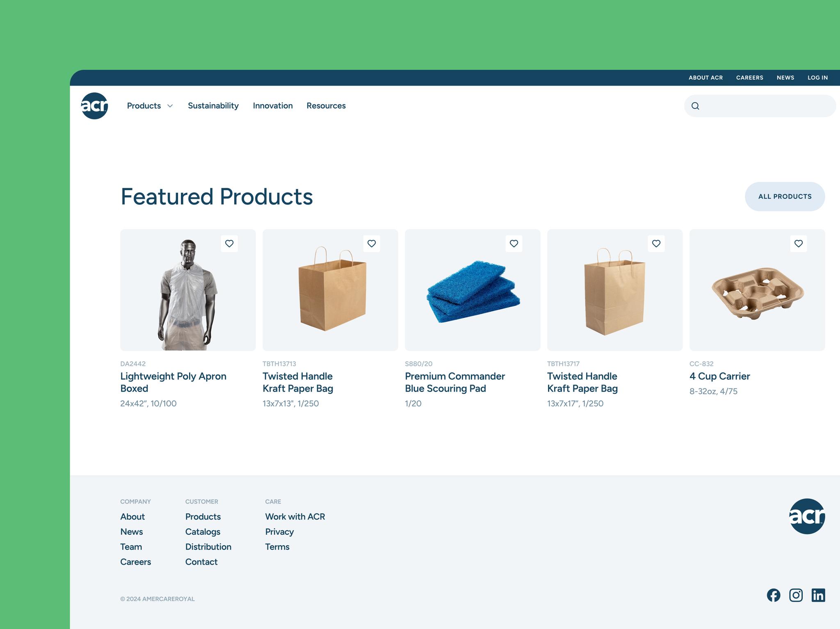Viewport: 840px width, 629px height.
Task: Click the ACR logo in header
Action: point(94,106)
